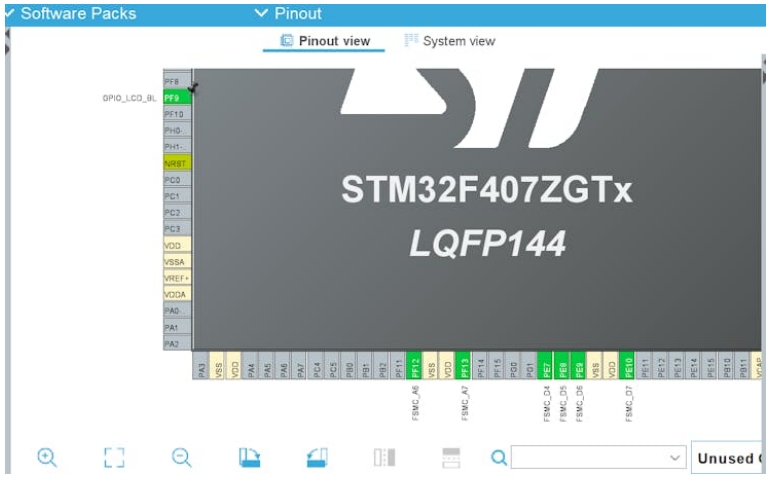776x490 pixels.
Task: Click the green PE7 pin
Action: [546, 366]
